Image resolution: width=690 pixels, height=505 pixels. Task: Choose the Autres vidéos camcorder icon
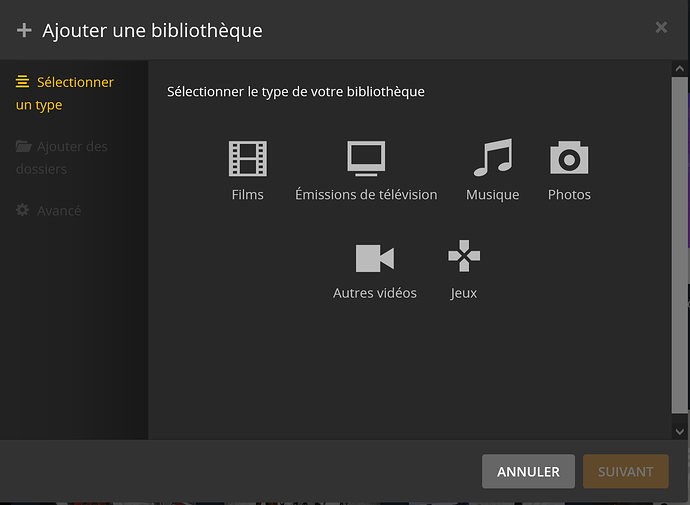click(x=375, y=258)
